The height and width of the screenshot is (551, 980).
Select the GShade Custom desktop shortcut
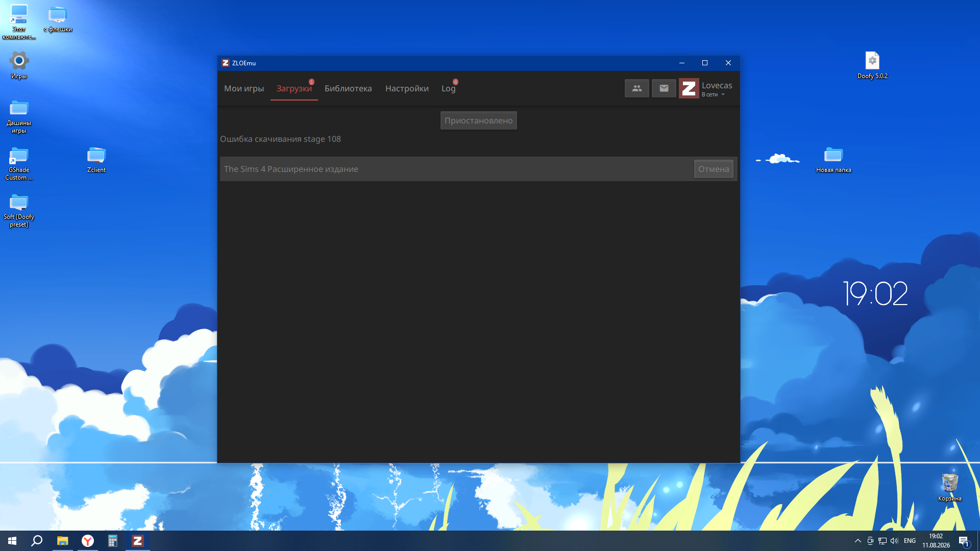(x=19, y=163)
